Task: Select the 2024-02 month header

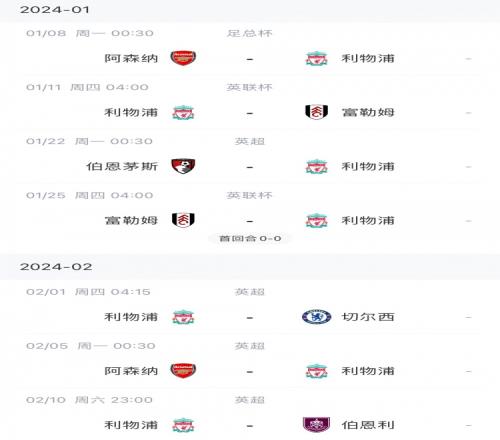Action: tap(56, 267)
